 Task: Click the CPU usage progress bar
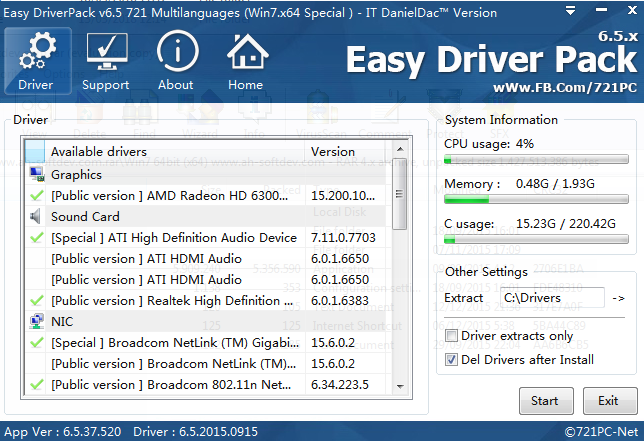pyautogui.click(x=536, y=159)
